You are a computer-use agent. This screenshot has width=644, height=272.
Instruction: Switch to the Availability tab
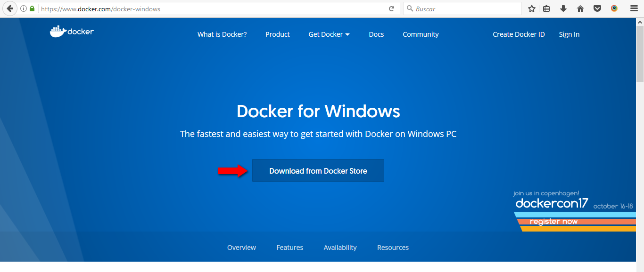pyautogui.click(x=340, y=248)
